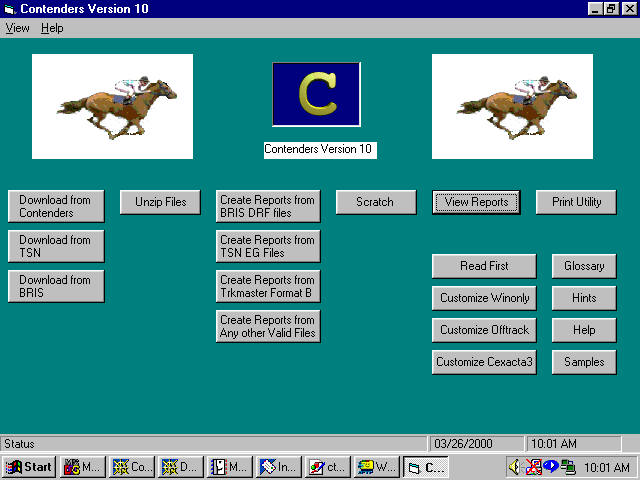The image size is (640, 480).
Task: Click the Contenders Version 10 label
Action: pos(320,150)
